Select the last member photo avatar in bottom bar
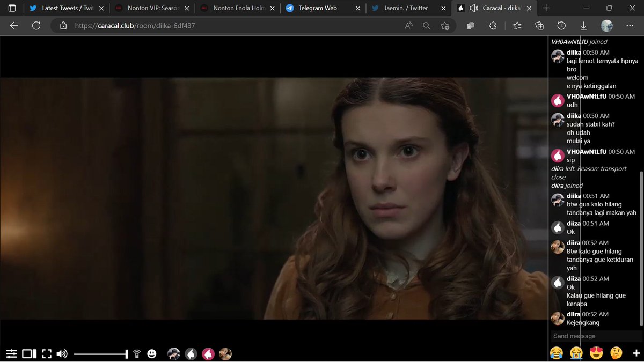Screen dimensions: 644x362 [225, 353]
